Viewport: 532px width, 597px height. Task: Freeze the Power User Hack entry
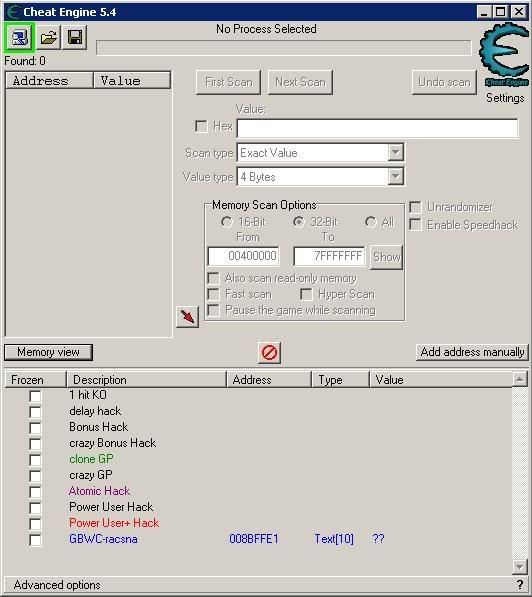(x=35, y=508)
